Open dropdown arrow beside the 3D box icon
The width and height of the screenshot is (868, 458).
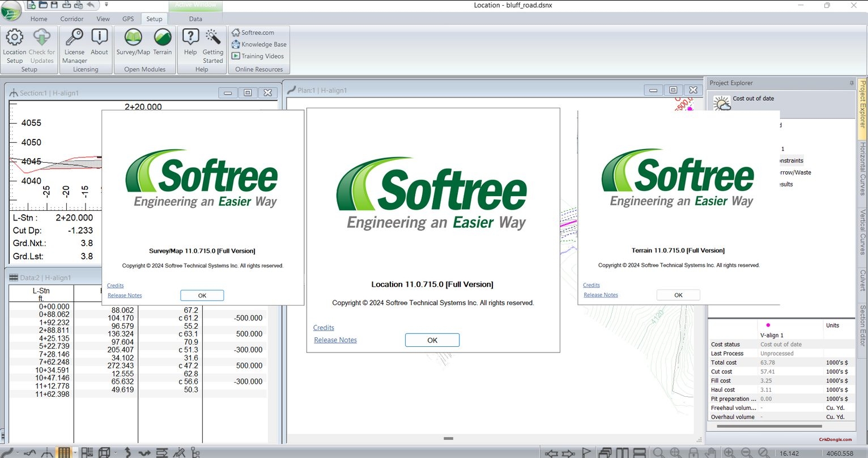115,452
